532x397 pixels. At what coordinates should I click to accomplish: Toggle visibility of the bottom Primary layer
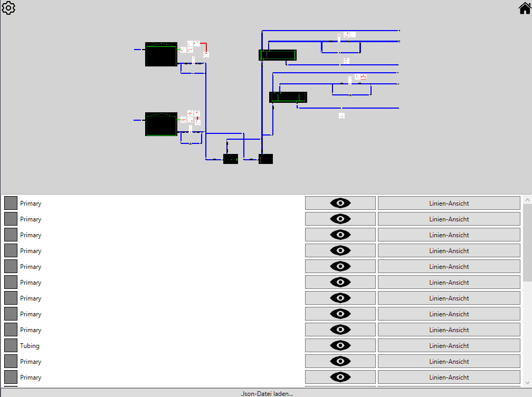pyautogui.click(x=340, y=377)
